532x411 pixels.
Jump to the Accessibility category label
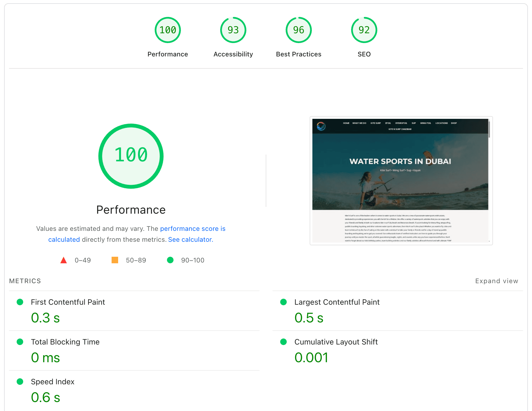click(233, 54)
